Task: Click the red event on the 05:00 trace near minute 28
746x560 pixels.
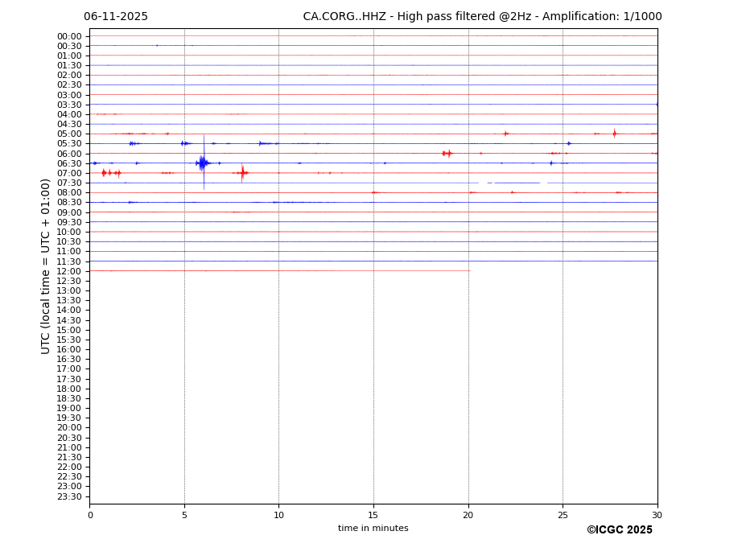Action: pos(614,134)
